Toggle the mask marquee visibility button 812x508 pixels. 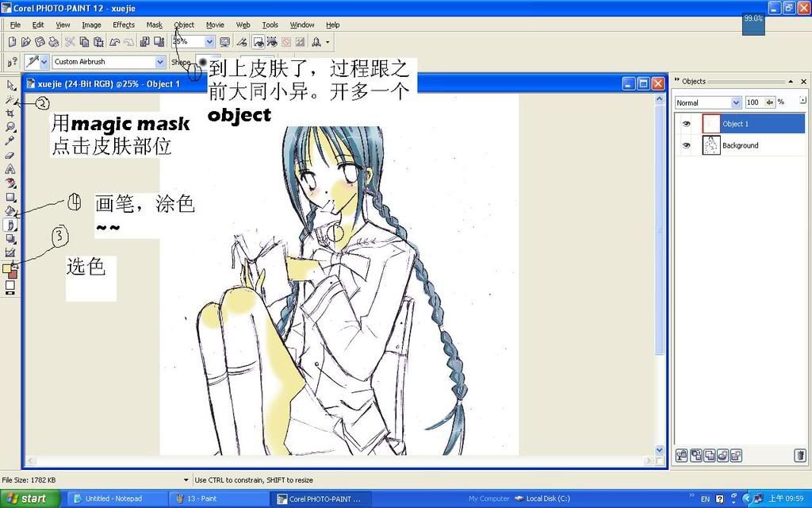click(258, 41)
